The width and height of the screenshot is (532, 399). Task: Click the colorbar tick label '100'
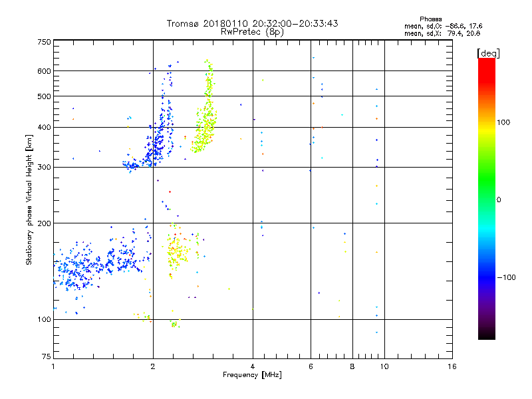click(x=503, y=122)
